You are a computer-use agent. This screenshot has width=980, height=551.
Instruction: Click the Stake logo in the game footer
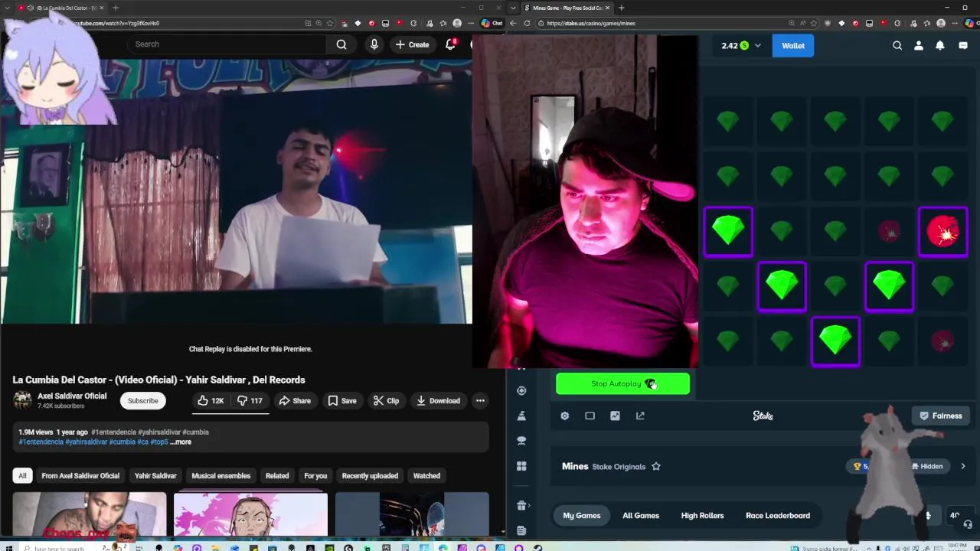tap(763, 416)
